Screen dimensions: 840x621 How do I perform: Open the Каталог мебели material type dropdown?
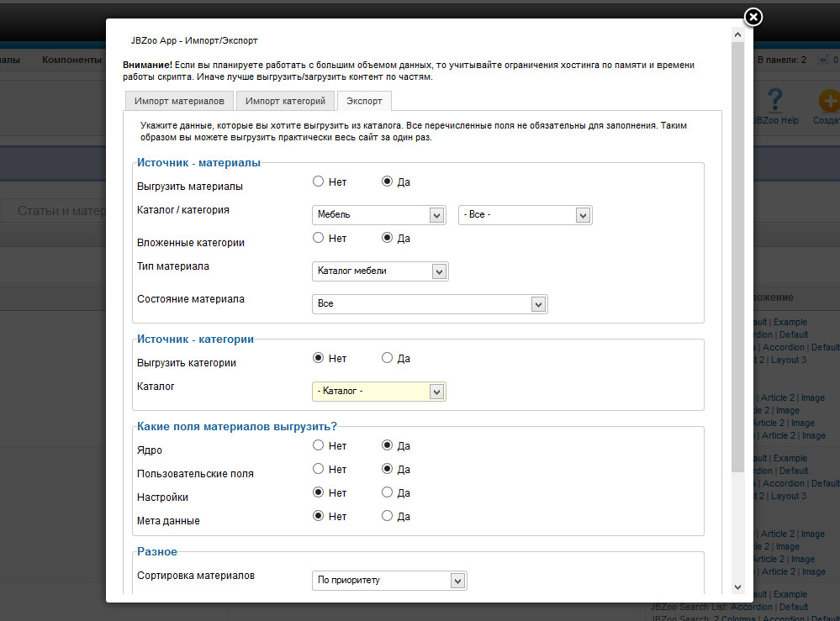[x=380, y=271]
